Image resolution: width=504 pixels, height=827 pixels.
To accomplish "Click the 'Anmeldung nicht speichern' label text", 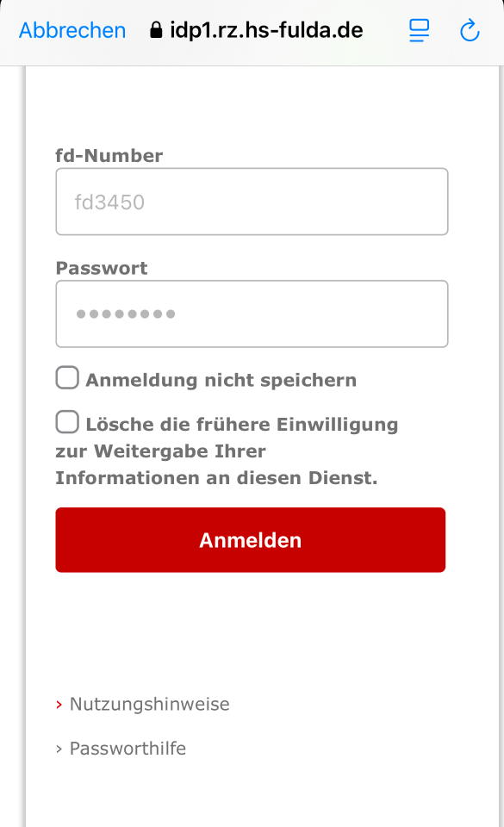I will pos(221,380).
